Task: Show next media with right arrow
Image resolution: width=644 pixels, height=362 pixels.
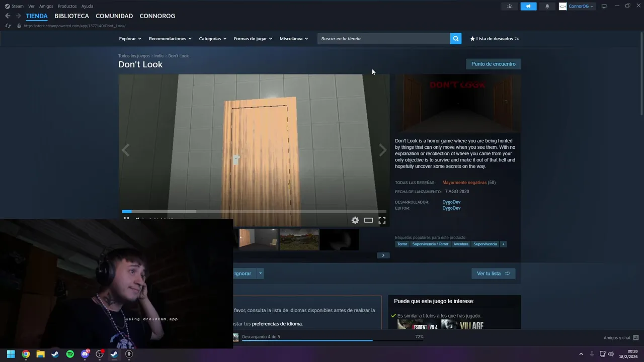Action: [383, 150]
